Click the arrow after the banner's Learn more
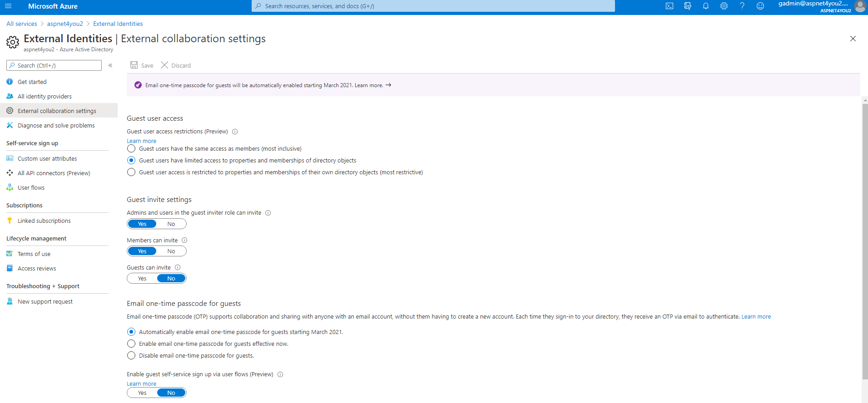 (388, 85)
